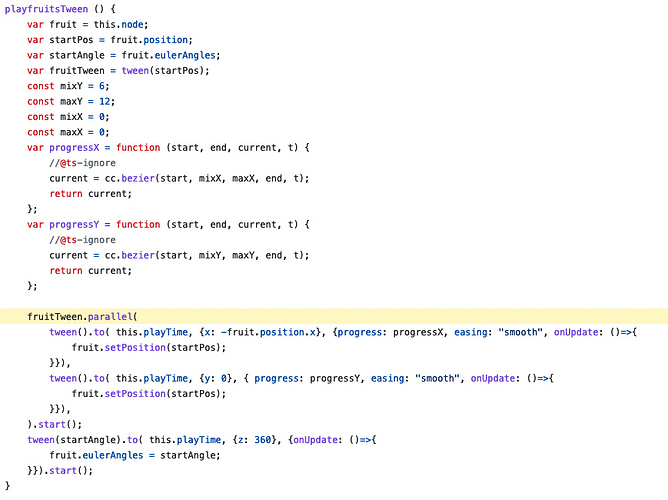Click the final '}}).start();' line
This screenshot has width=668, height=500.
[x=60, y=471]
